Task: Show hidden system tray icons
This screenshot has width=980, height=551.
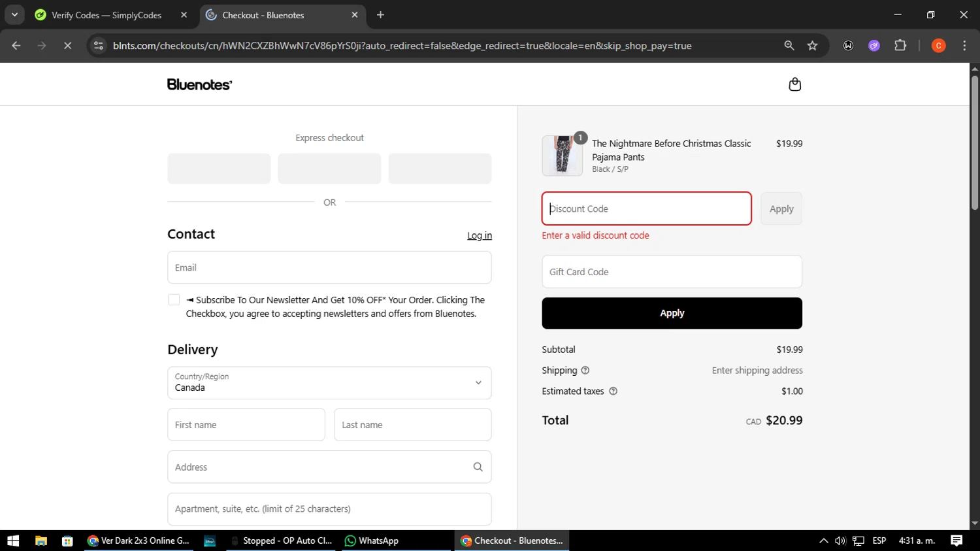Action: pos(823,541)
